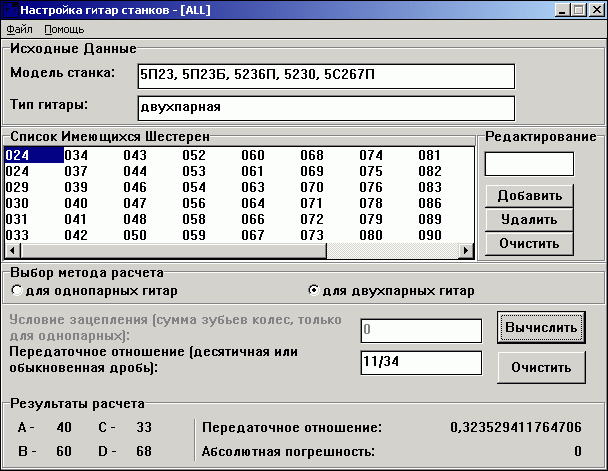The height and width of the screenshot is (471, 608).
Task: Select the highlighted gear 024 in first row
Action: (x=34, y=155)
